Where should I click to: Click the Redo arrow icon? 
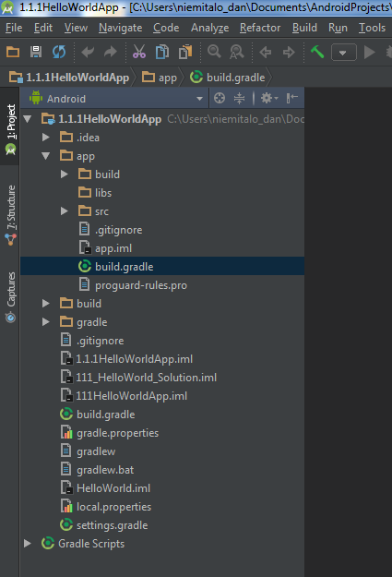[x=111, y=52]
